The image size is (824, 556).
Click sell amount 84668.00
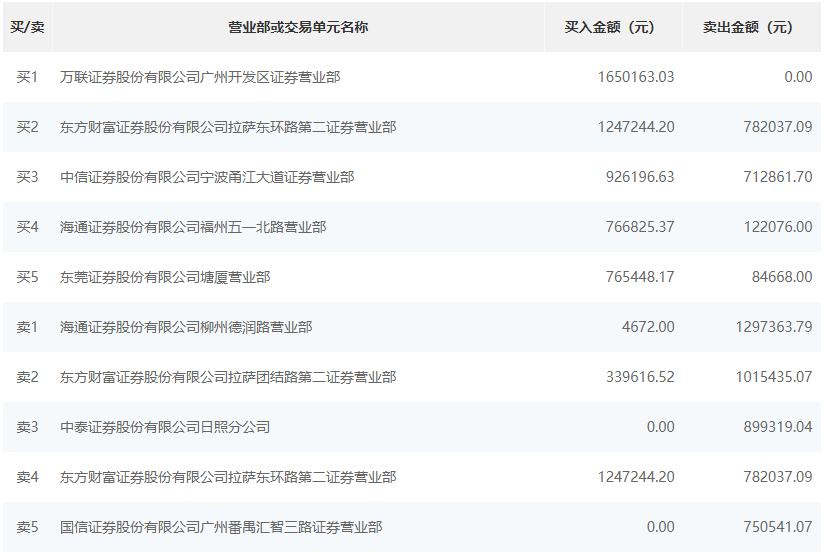pos(782,277)
